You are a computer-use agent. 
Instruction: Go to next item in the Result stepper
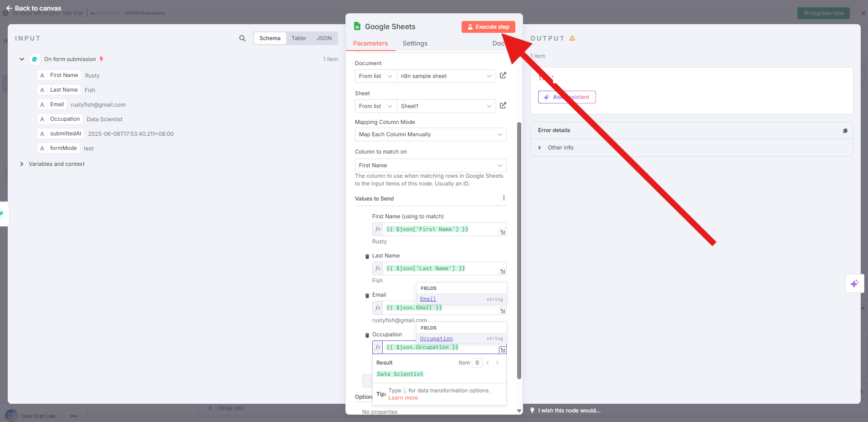(x=497, y=363)
